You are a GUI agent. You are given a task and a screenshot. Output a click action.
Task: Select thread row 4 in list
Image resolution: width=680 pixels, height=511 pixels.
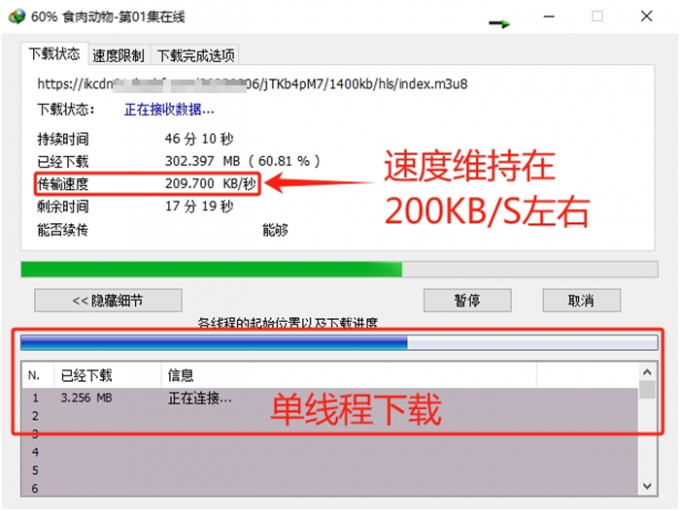pos(330,452)
